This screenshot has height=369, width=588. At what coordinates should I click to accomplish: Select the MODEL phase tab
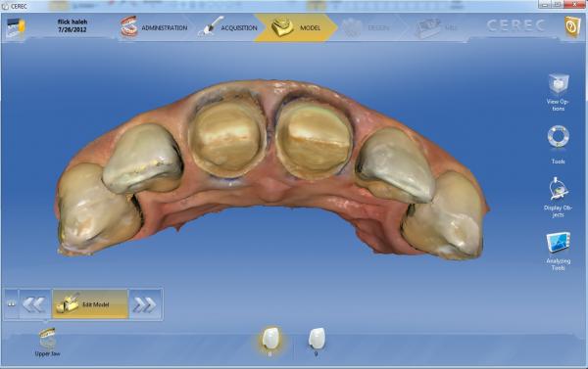[296, 27]
